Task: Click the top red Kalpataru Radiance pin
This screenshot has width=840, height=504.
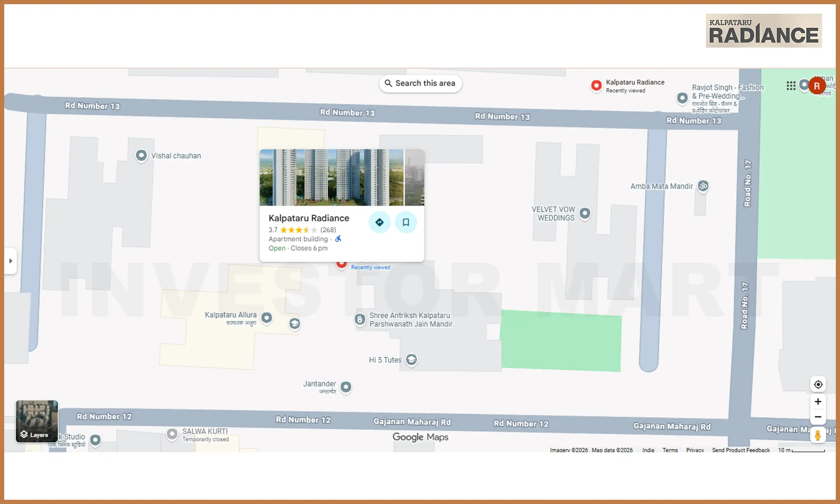Action: click(x=596, y=86)
